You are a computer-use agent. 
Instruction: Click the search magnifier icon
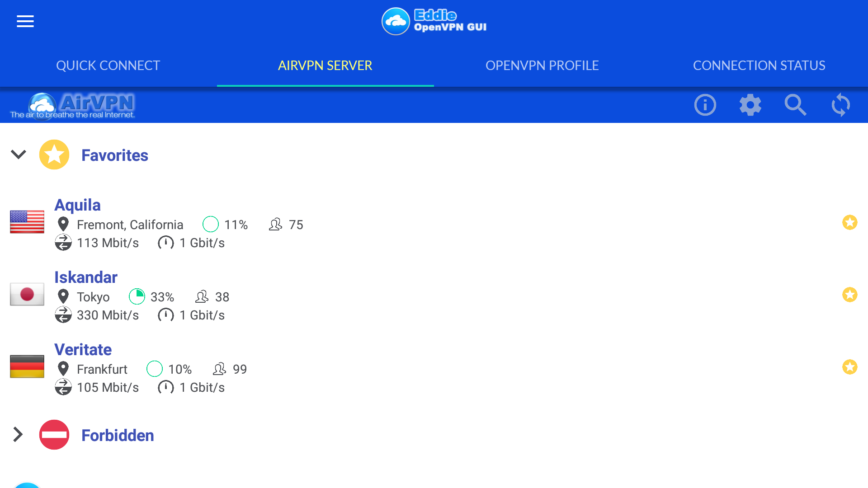pyautogui.click(x=795, y=105)
